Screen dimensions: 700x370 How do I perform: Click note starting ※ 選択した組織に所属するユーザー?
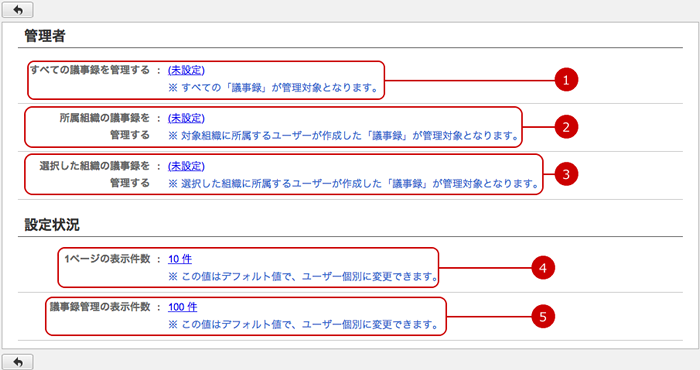pyautogui.click(x=354, y=183)
